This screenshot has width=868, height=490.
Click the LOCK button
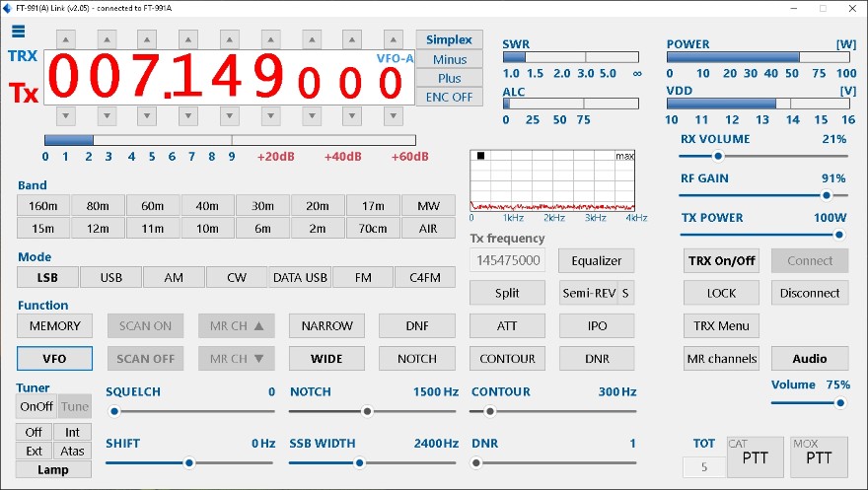(x=721, y=293)
